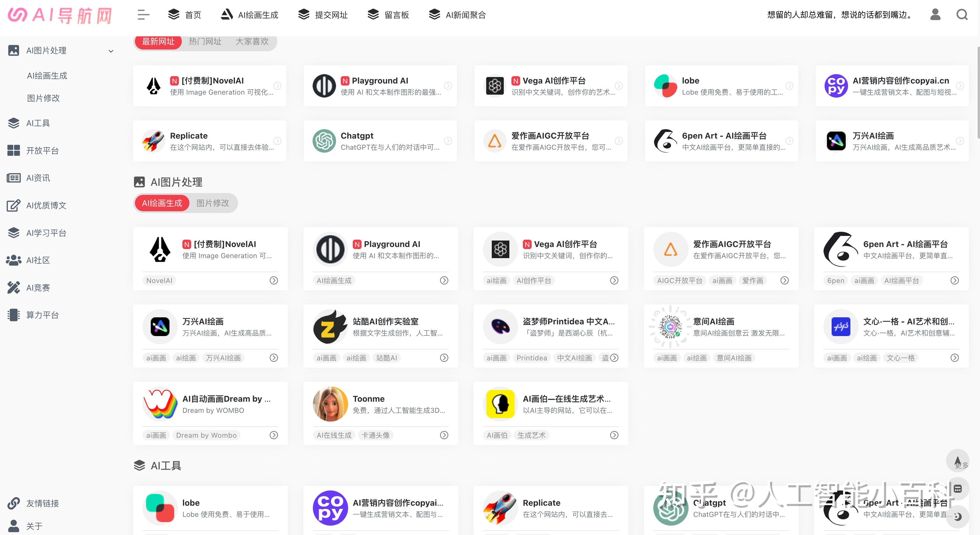Open 提交网址 in top navigation
Image resolution: width=980 pixels, height=535 pixels.
[x=323, y=15]
